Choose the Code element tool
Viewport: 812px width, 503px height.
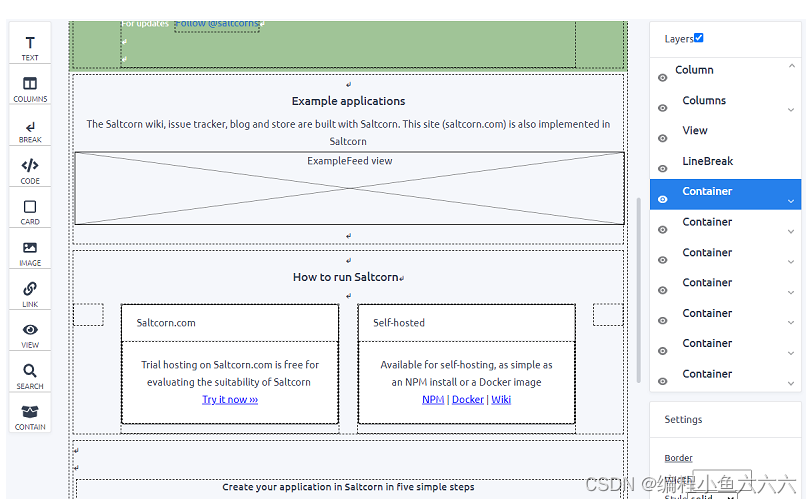pyautogui.click(x=30, y=171)
